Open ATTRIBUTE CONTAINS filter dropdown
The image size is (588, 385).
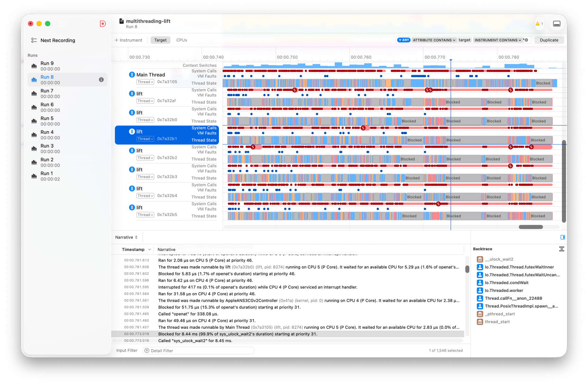pos(434,40)
